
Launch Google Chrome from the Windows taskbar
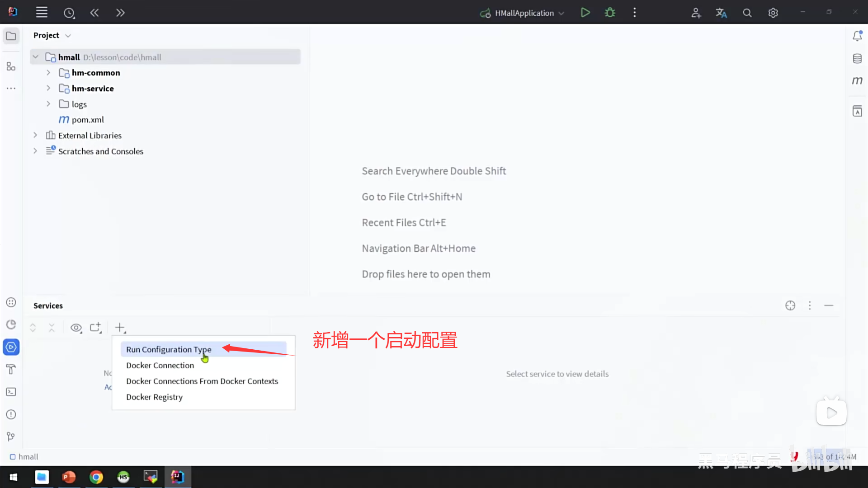coord(96,477)
